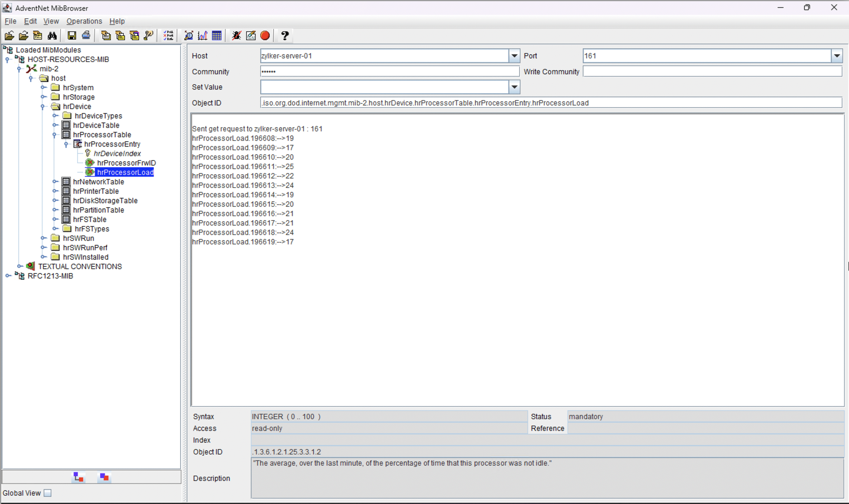
Task: Open the Port dropdown arrow
Action: [837, 56]
